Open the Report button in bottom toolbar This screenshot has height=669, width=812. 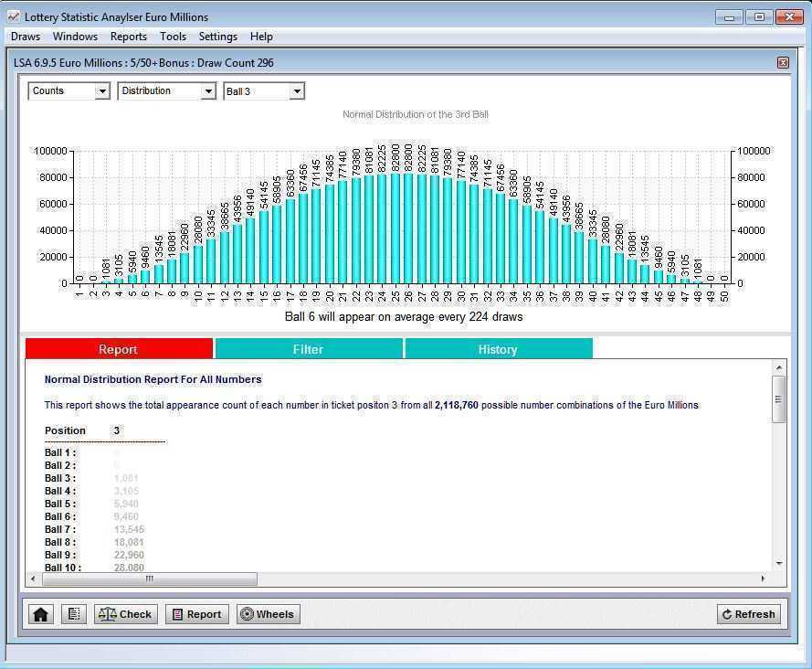pos(196,614)
